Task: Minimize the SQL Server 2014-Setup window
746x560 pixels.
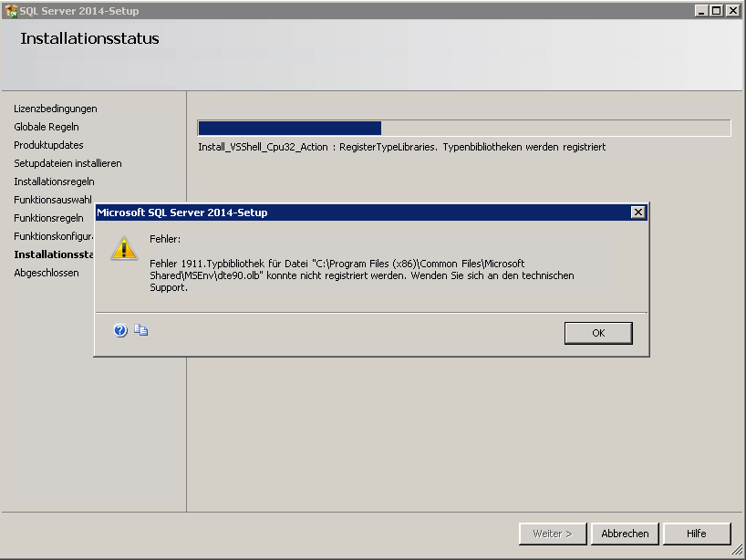Action: click(700, 10)
